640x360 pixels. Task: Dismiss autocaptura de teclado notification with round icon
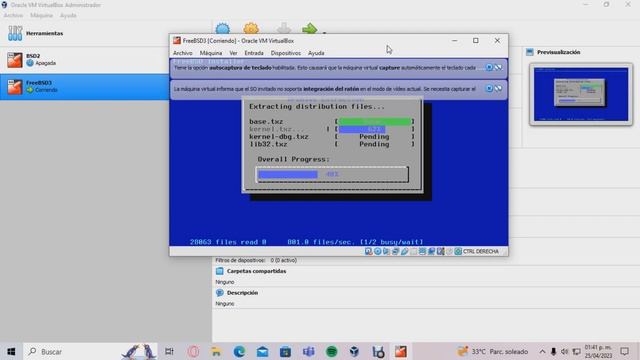(x=489, y=67)
